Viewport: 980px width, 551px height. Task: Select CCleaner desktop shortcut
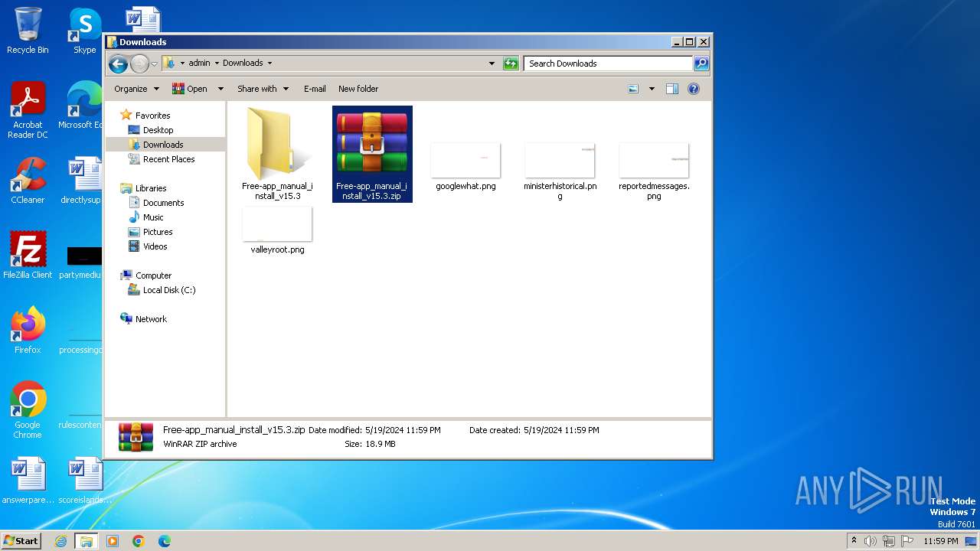click(28, 181)
